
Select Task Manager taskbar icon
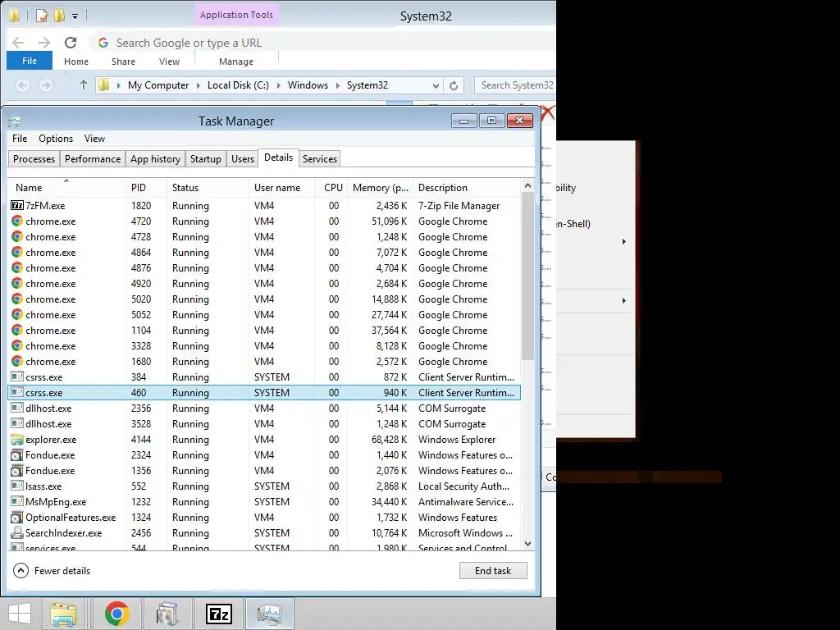point(269,614)
